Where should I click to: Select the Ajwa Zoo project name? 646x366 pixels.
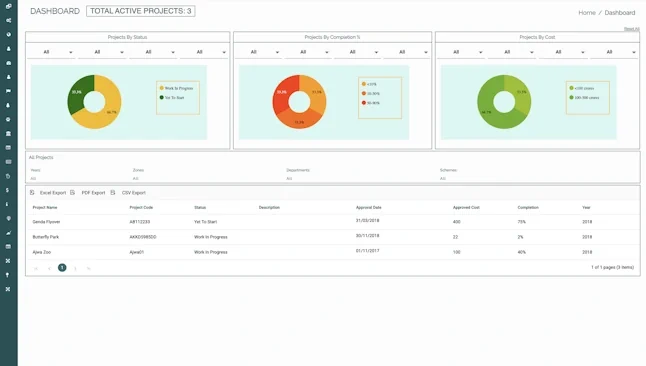[x=42, y=252]
